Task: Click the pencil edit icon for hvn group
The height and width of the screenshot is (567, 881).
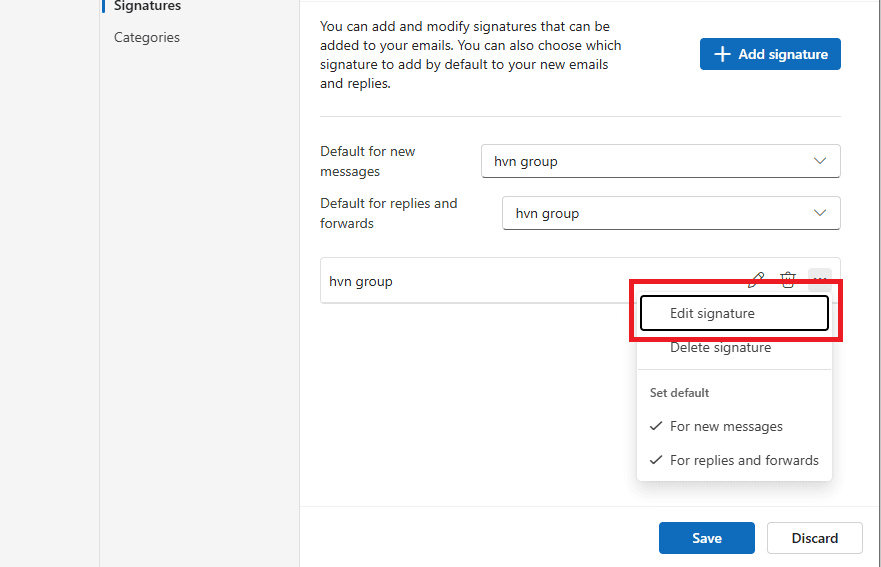Action: [x=756, y=279]
